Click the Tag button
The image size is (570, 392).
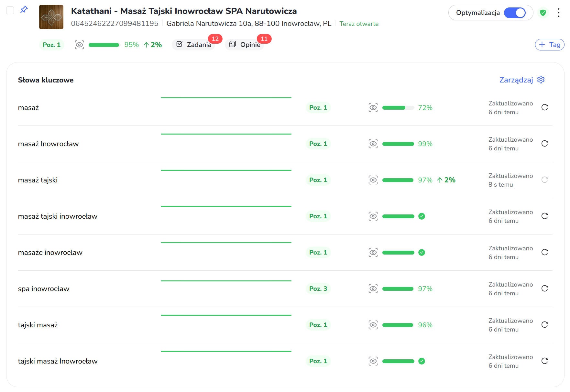550,45
